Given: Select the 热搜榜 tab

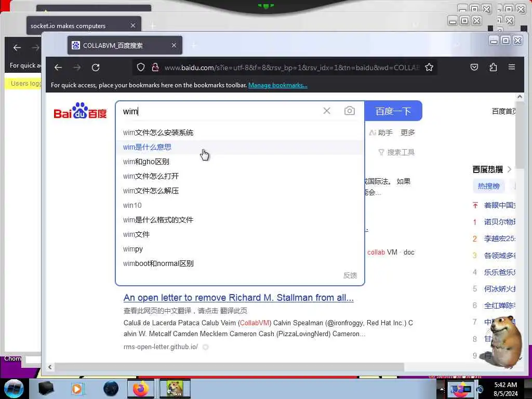Looking at the screenshot, I should pyautogui.click(x=488, y=186).
